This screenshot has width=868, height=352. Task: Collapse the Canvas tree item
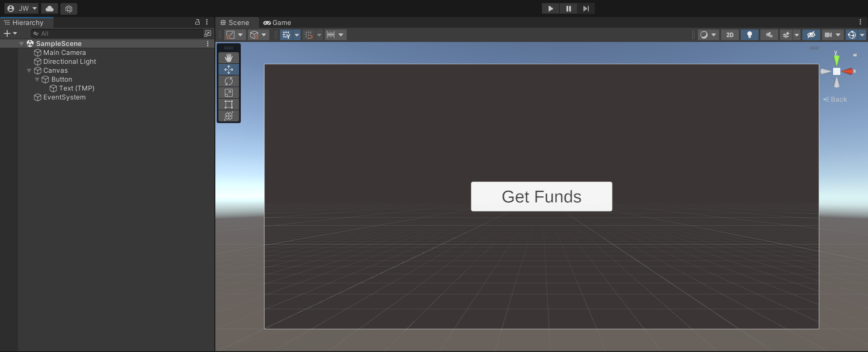(29, 70)
